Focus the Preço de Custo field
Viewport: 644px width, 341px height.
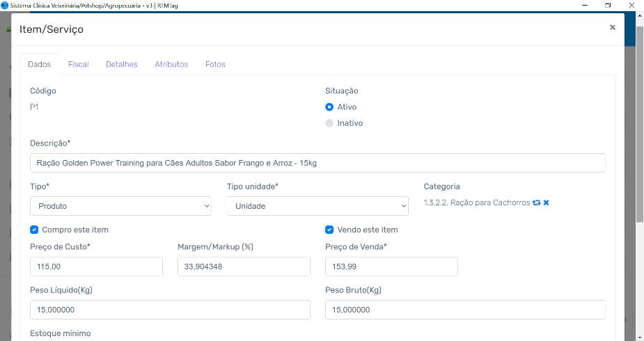pyautogui.click(x=96, y=267)
